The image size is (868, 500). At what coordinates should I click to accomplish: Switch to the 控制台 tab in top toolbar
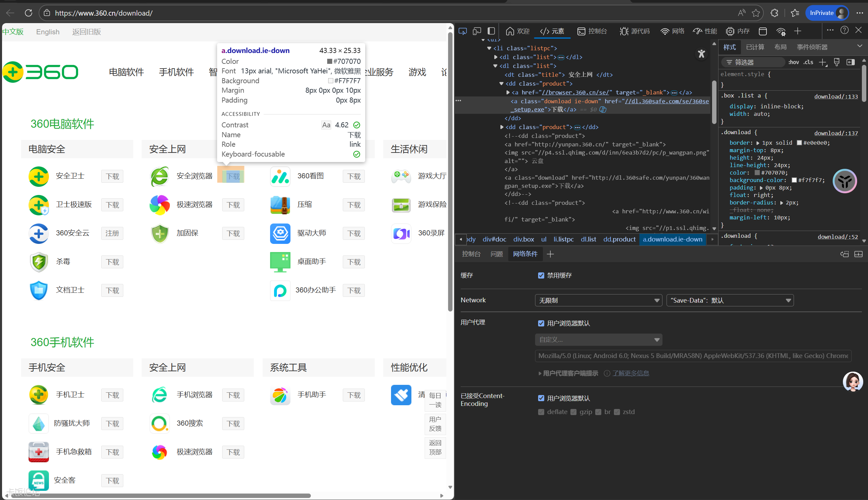[592, 31]
